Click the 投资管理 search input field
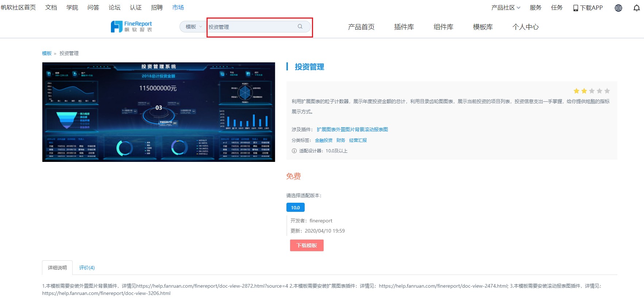644x307 pixels. (x=252, y=27)
